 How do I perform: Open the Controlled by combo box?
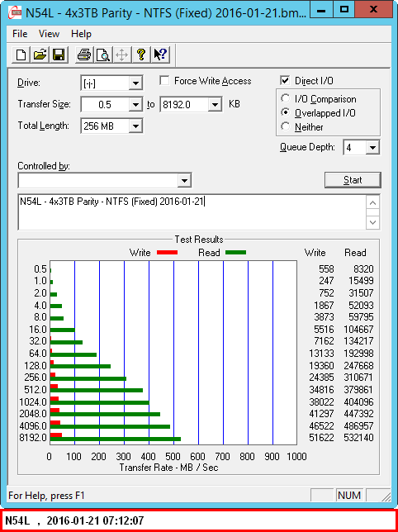pos(105,180)
